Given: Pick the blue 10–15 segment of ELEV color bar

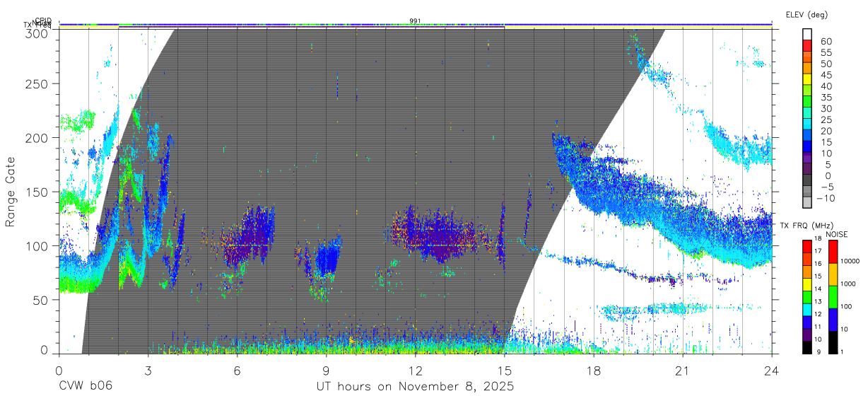Looking at the screenshot, I should click(807, 147).
